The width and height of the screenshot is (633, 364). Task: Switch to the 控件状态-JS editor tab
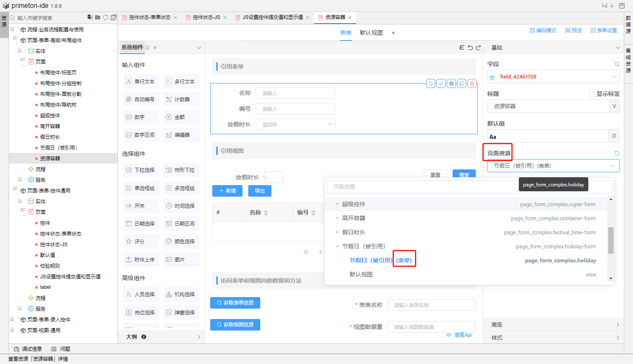pyautogui.click(x=206, y=17)
